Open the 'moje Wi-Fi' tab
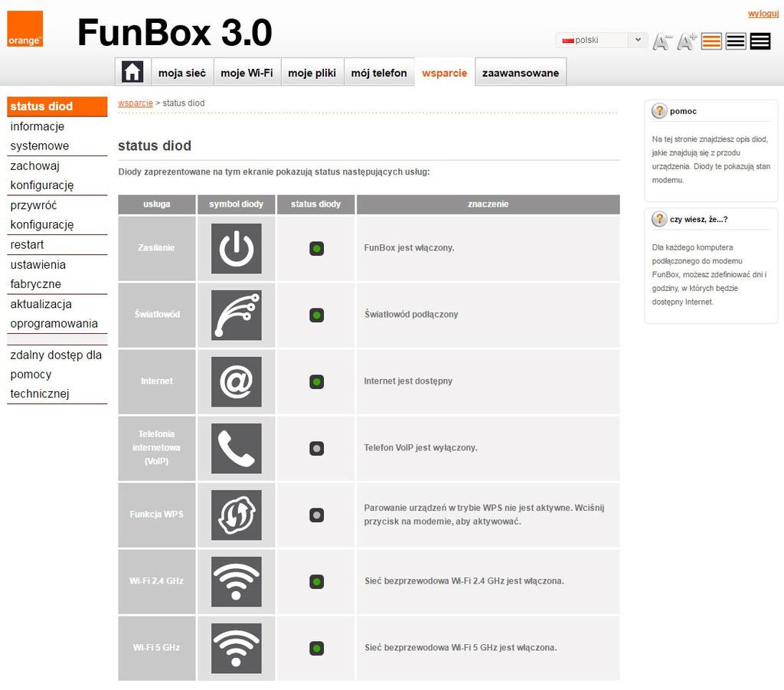This screenshot has width=784, height=690. pos(247,73)
